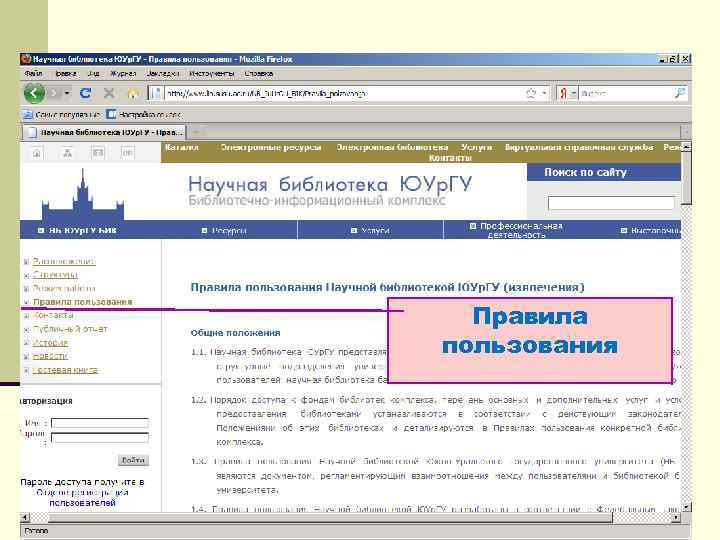Open the Самые популярные bookmarks folder
This screenshot has height=540, width=720.
tap(62, 114)
